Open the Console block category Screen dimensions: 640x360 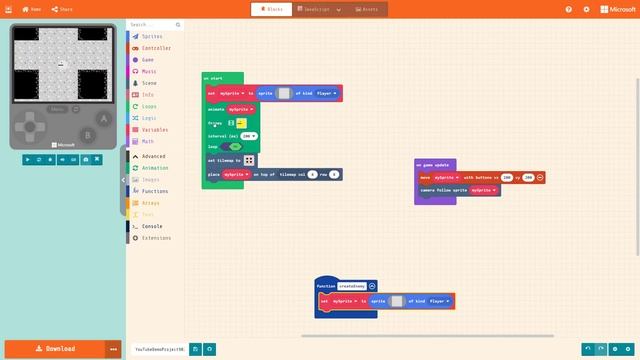[155, 226]
